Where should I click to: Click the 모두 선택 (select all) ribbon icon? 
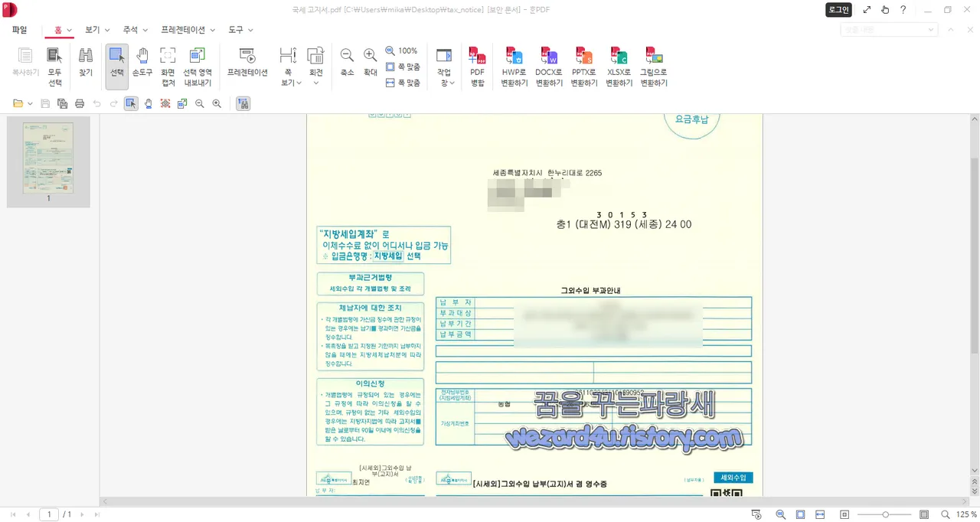pos(54,66)
